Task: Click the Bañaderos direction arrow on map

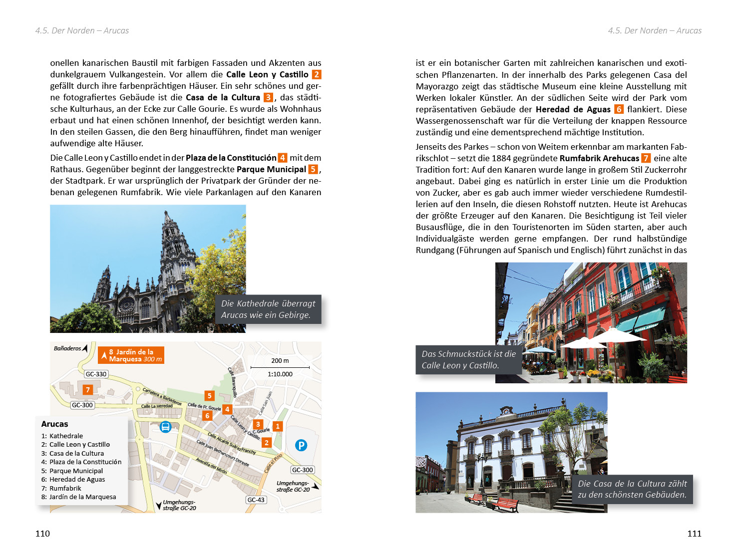Action: (x=85, y=348)
